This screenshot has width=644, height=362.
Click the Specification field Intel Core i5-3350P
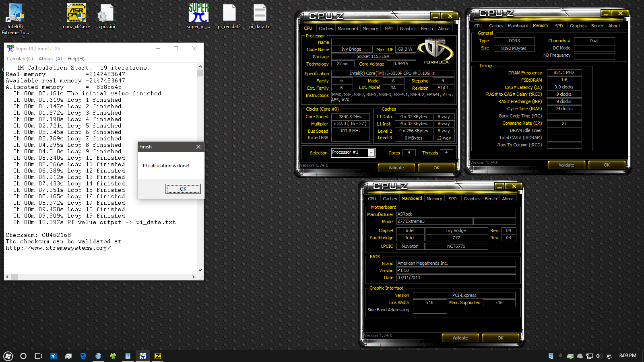tap(392, 73)
